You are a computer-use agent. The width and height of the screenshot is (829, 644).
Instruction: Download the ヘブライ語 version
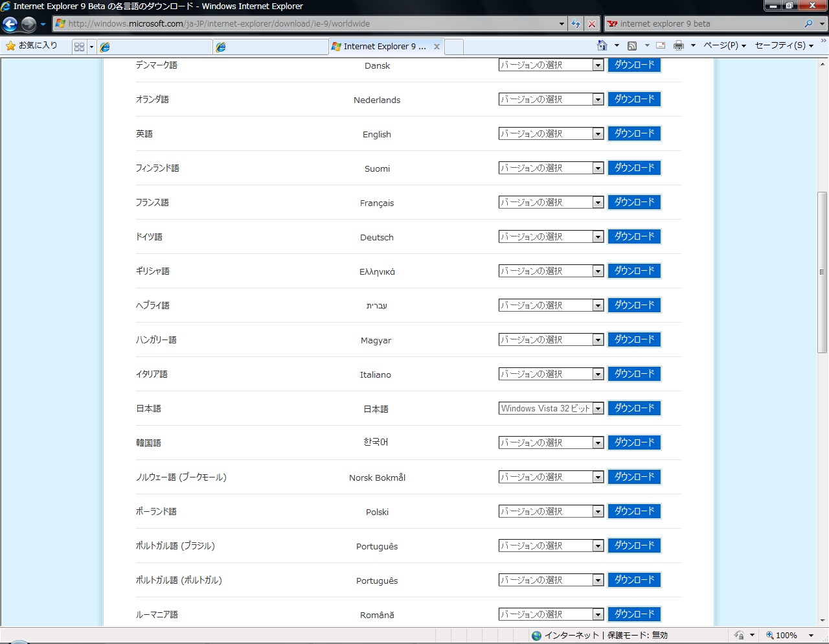tap(634, 305)
